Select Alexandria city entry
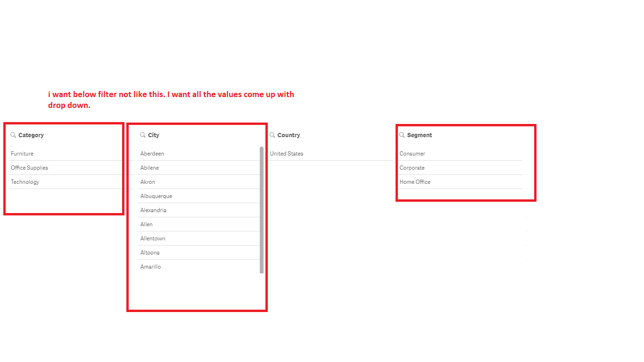Image resolution: width=644 pixels, height=362 pixels. pos(153,210)
